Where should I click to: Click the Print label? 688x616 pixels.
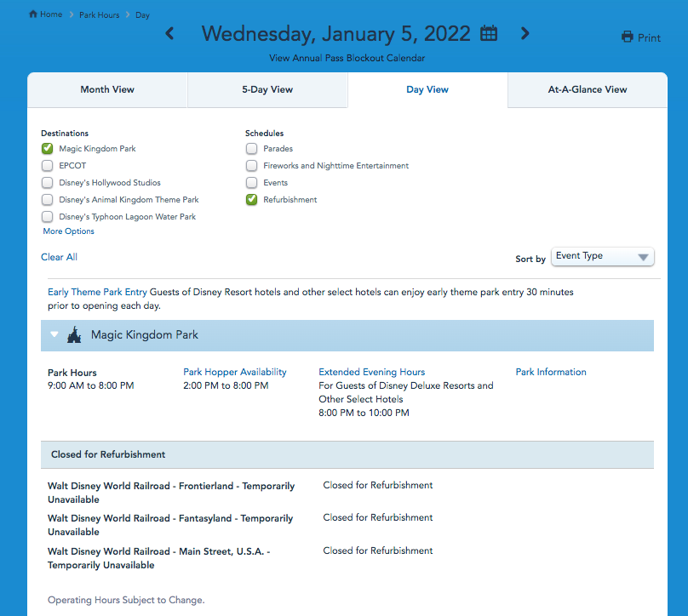[x=649, y=37]
